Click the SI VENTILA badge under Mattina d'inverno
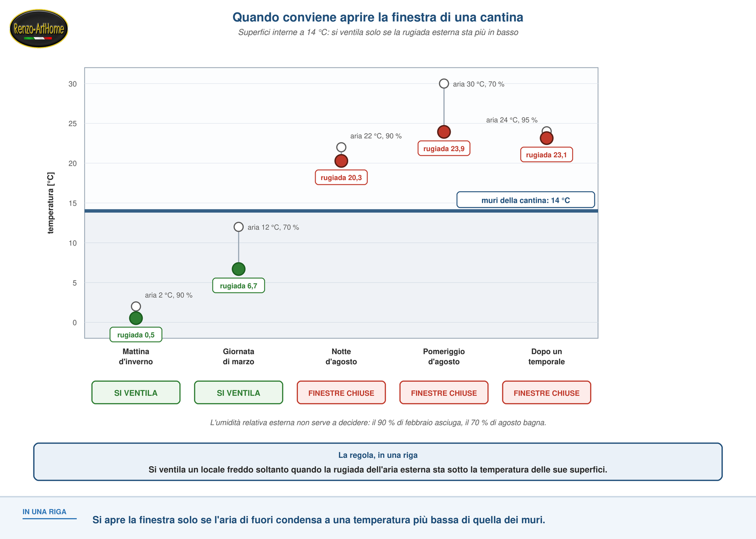756x539 pixels. pyautogui.click(x=136, y=393)
